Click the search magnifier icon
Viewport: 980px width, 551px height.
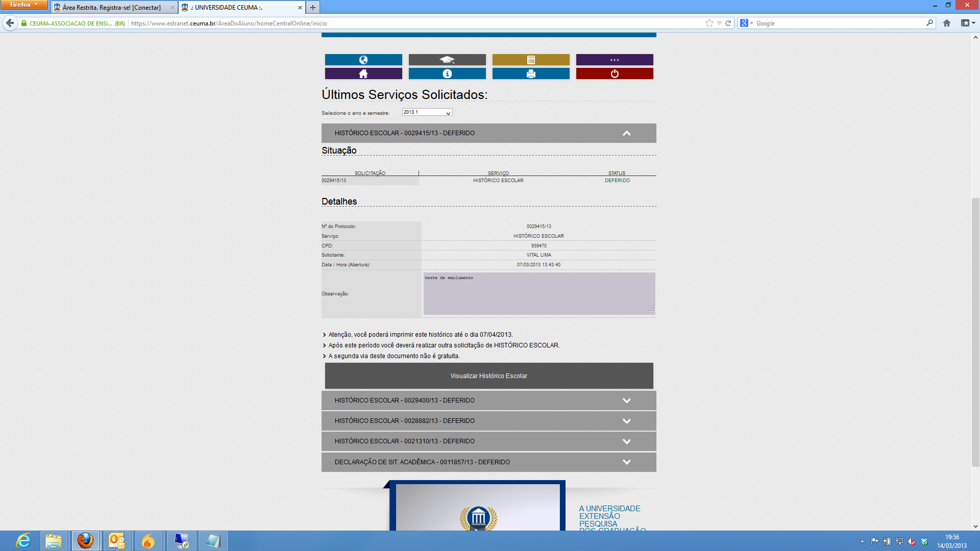point(929,23)
